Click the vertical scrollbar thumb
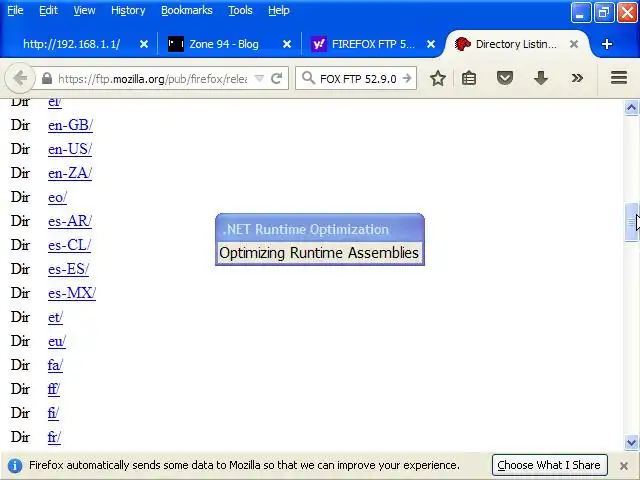 tap(631, 222)
